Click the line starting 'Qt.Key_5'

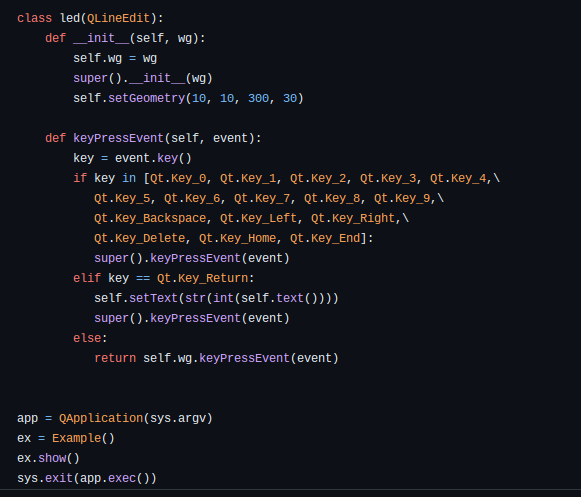(x=269, y=198)
